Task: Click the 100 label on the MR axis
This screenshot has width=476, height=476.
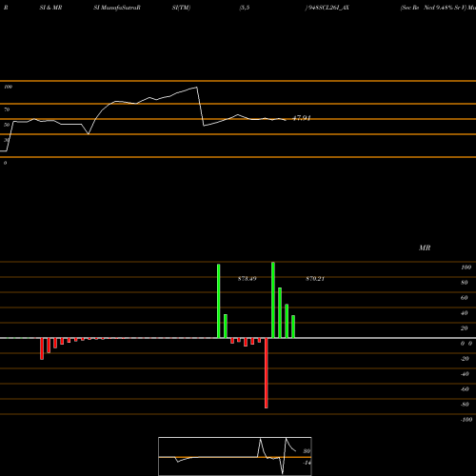Action: [466, 268]
